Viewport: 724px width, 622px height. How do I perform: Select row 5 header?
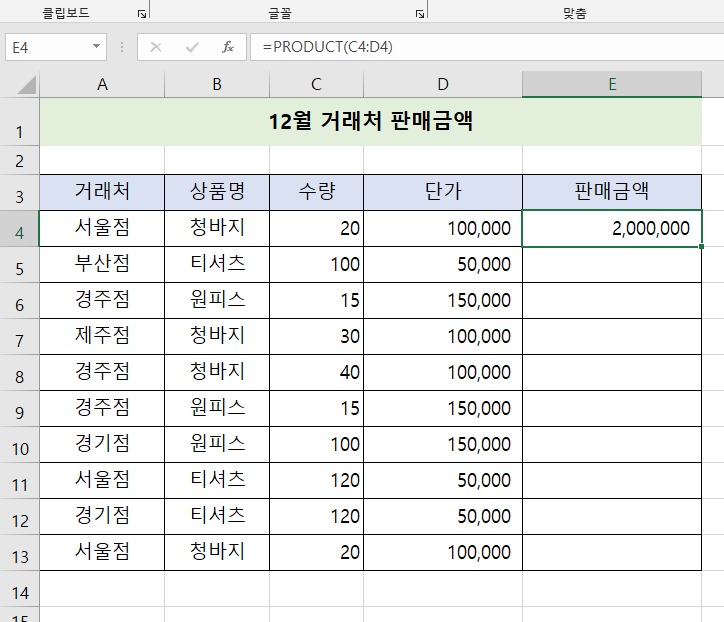point(19,265)
